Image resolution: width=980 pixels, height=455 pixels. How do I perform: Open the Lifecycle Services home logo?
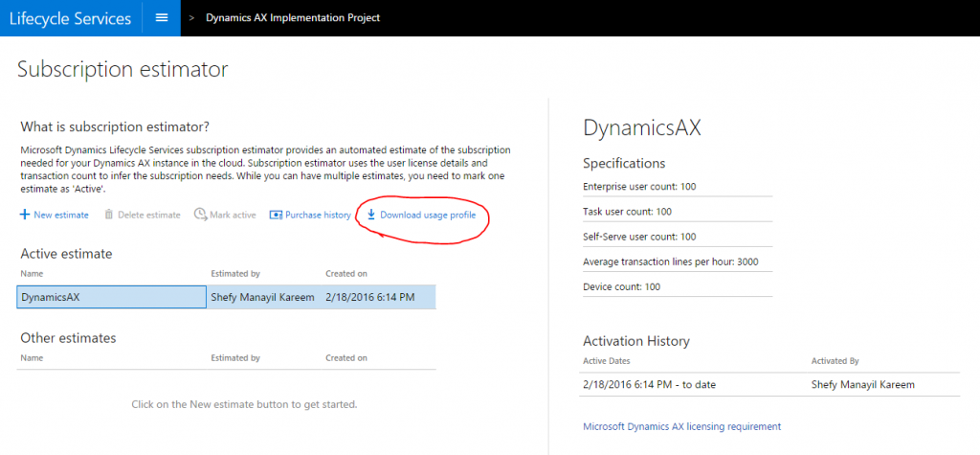tap(70, 17)
